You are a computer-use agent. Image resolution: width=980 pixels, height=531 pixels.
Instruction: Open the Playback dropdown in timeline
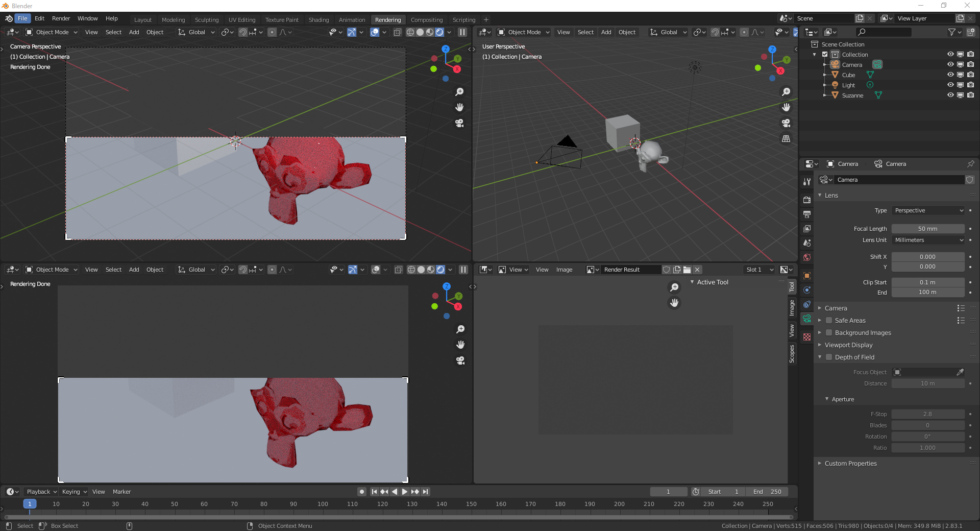(x=41, y=492)
